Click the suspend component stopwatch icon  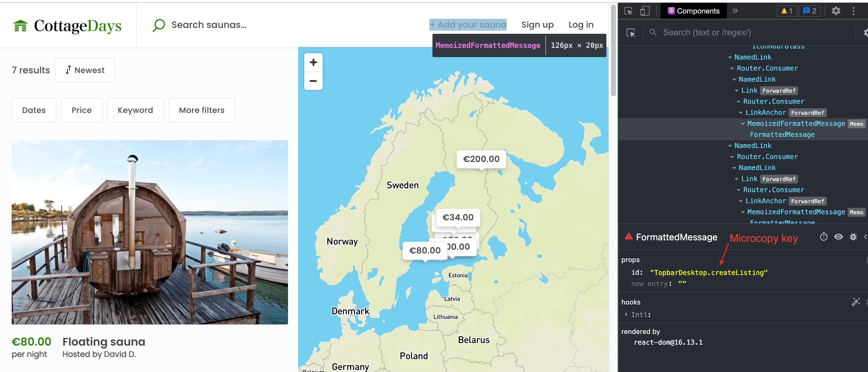[824, 237]
